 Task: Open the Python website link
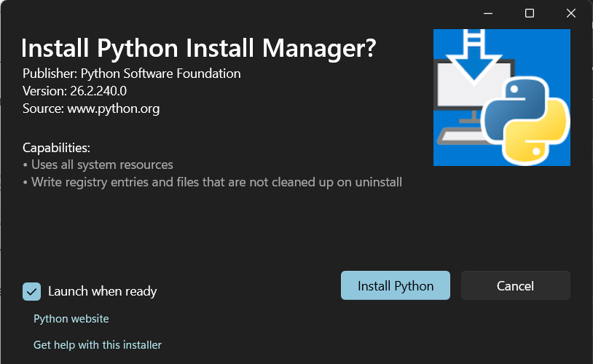[x=71, y=319]
